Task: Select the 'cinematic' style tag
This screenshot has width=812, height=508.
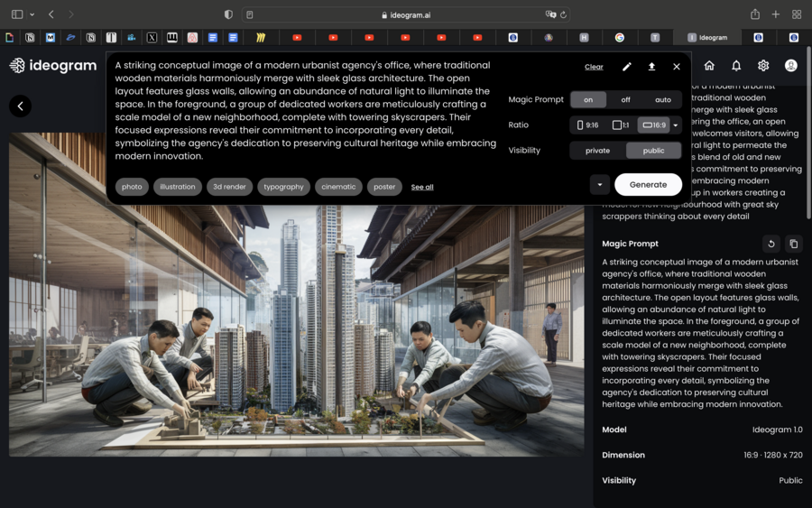Action: (x=338, y=187)
